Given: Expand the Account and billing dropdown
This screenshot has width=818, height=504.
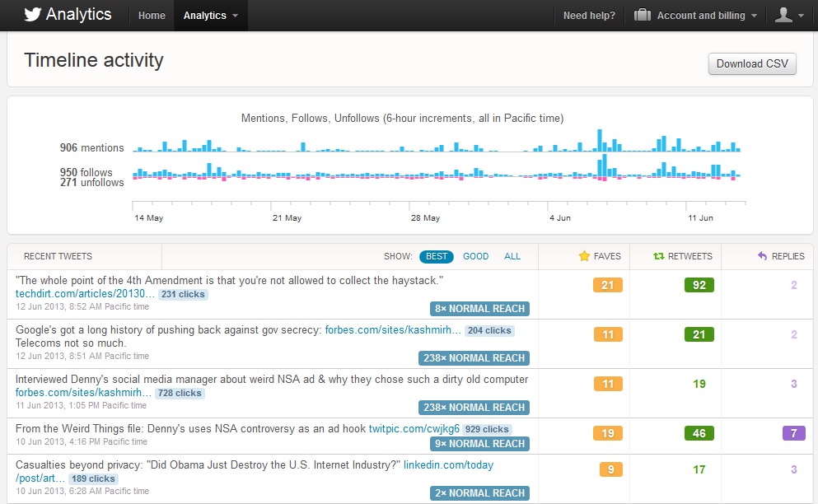Looking at the screenshot, I should point(754,16).
